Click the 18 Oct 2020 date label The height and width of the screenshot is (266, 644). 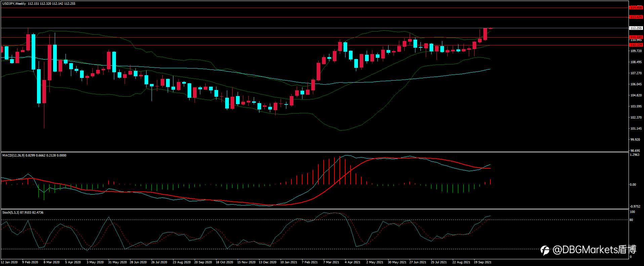[225, 262]
